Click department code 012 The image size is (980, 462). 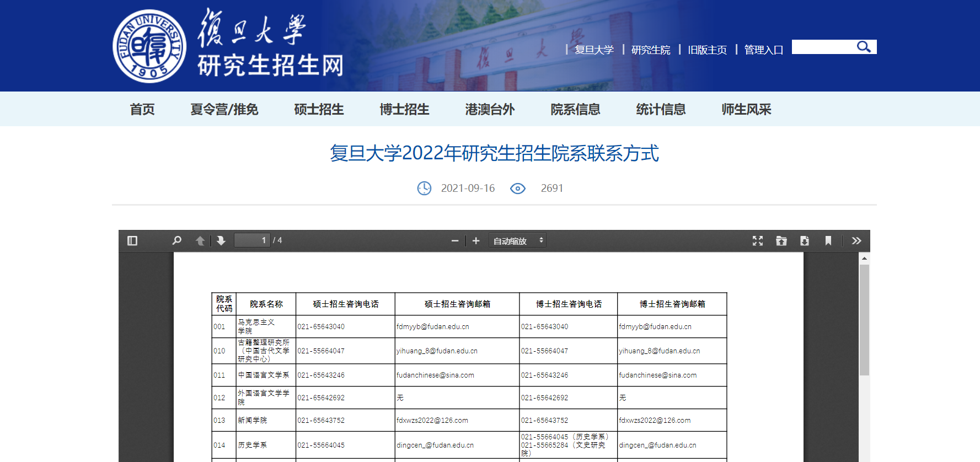(219, 397)
